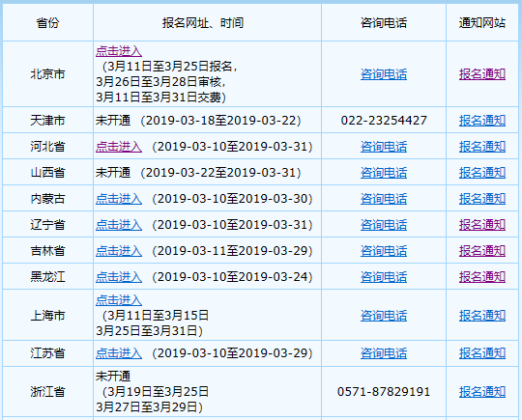Open Inner Mongolia's 咨询电话 link
This screenshot has width=522, height=420.
384,199
